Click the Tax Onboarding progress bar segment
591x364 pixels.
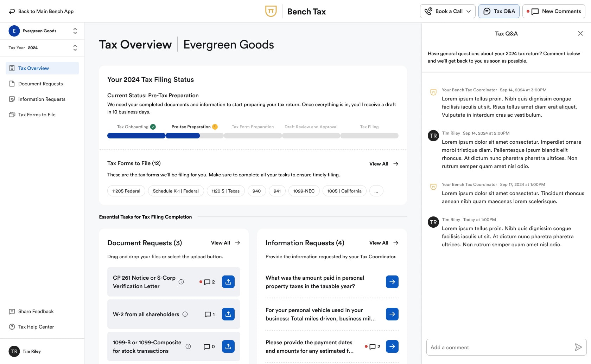[136, 136]
